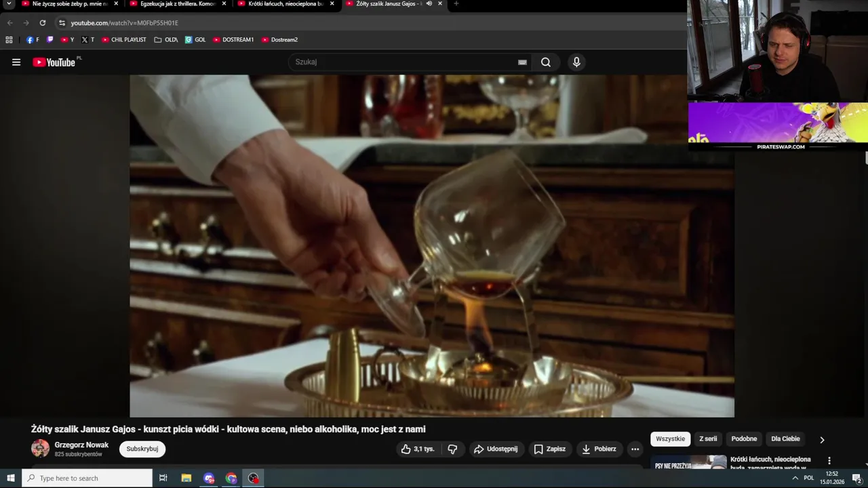This screenshot has width=868, height=488.
Task: Open the X 'T' bookmark
Action: (x=88, y=39)
